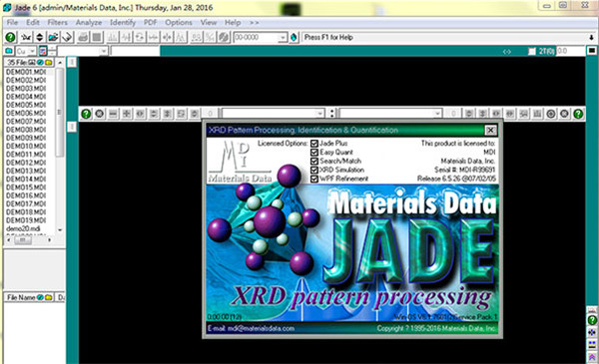
Task: Open the Identify menu
Action: pos(123,23)
